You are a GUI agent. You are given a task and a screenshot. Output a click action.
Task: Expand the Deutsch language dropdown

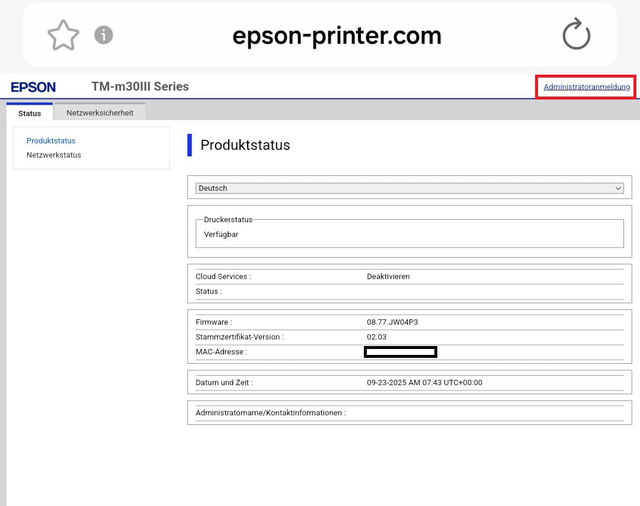pyautogui.click(x=409, y=188)
